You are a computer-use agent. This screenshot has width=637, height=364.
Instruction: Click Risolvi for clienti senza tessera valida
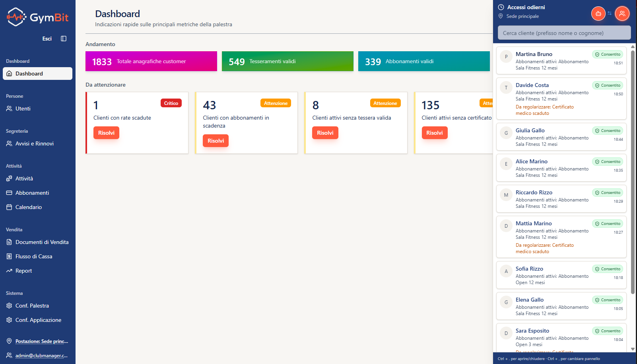coord(325,133)
